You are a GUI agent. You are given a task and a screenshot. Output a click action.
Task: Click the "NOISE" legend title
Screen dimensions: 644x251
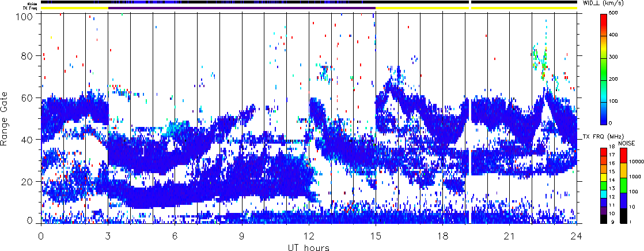point(627,143)
